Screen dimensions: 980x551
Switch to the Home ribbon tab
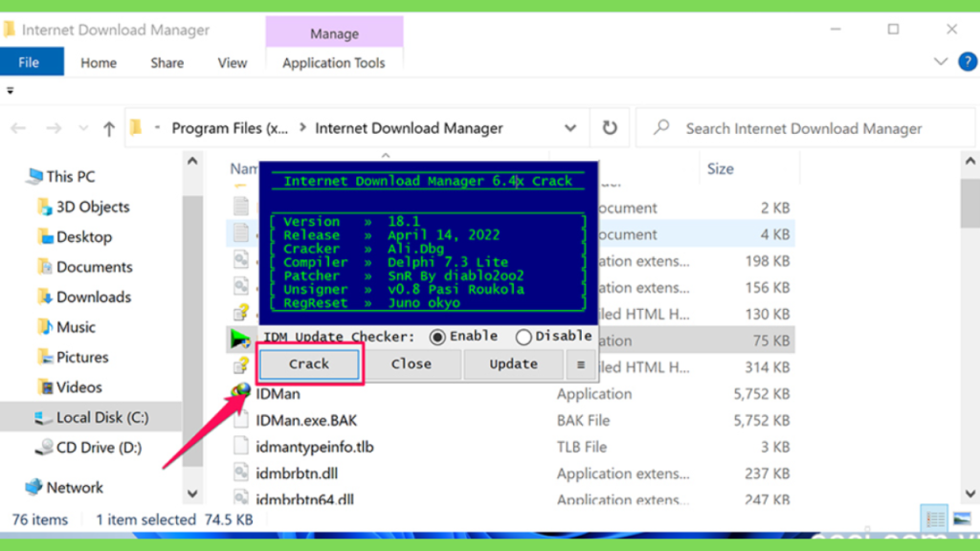point(99,63)
